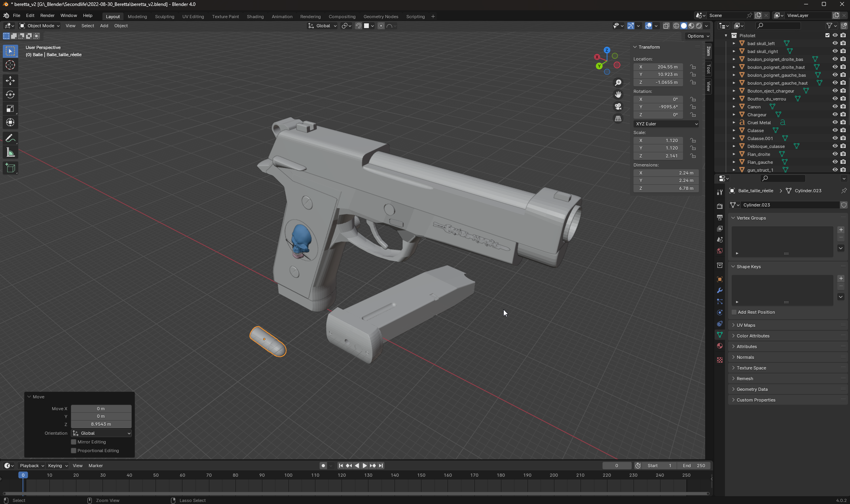Click the Move Z 8.9543 m field
Image resolution: width=850 pixels, height=504 pixels.
(x=101, y=424)
